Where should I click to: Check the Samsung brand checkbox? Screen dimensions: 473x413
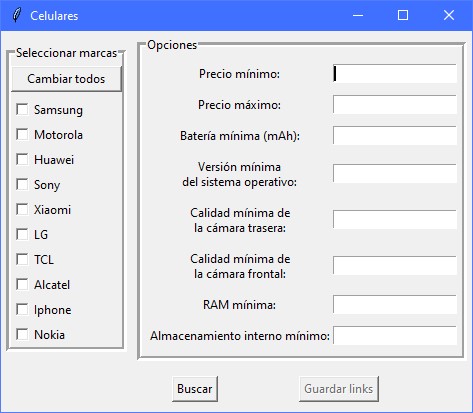[x=22, y=109]
